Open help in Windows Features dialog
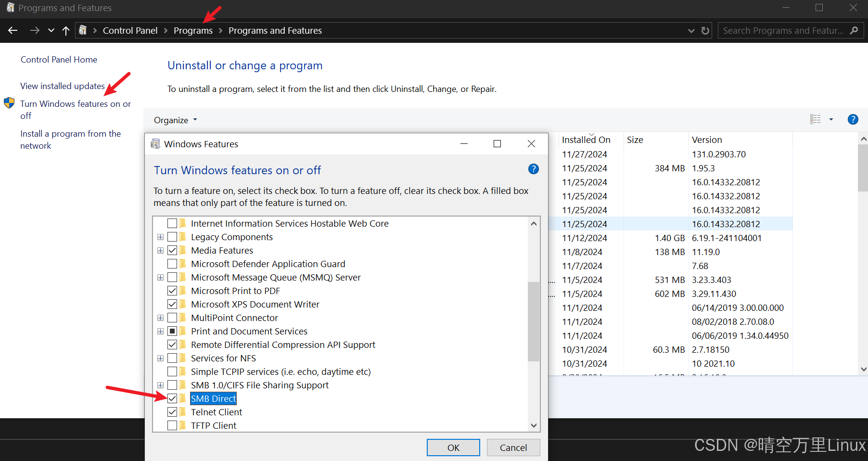The height and width of the screenshot is (461, 868). coord(533,169)
